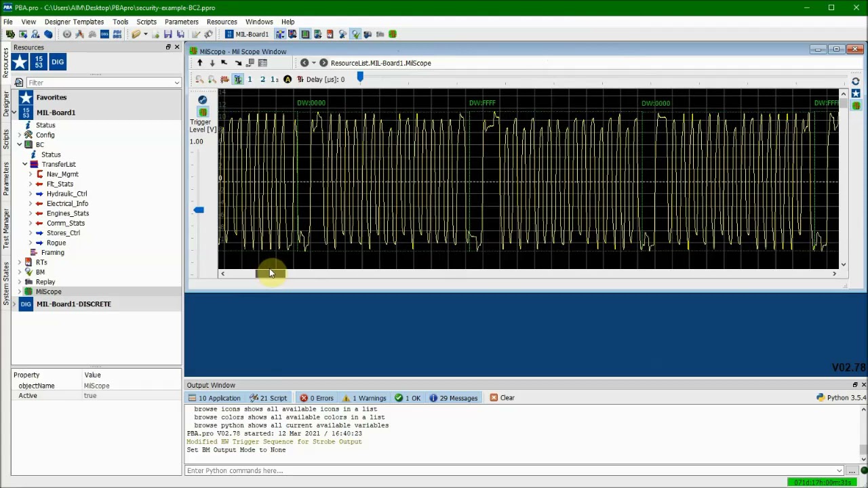Click the blue star icon at scope right edge
The width and height of the screenshot is (868, 488).
856,94
